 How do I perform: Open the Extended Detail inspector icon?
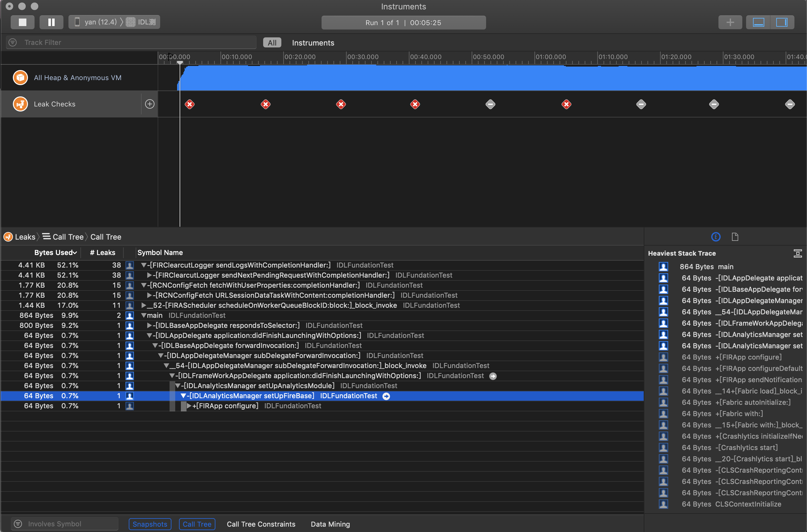point(715,237)
